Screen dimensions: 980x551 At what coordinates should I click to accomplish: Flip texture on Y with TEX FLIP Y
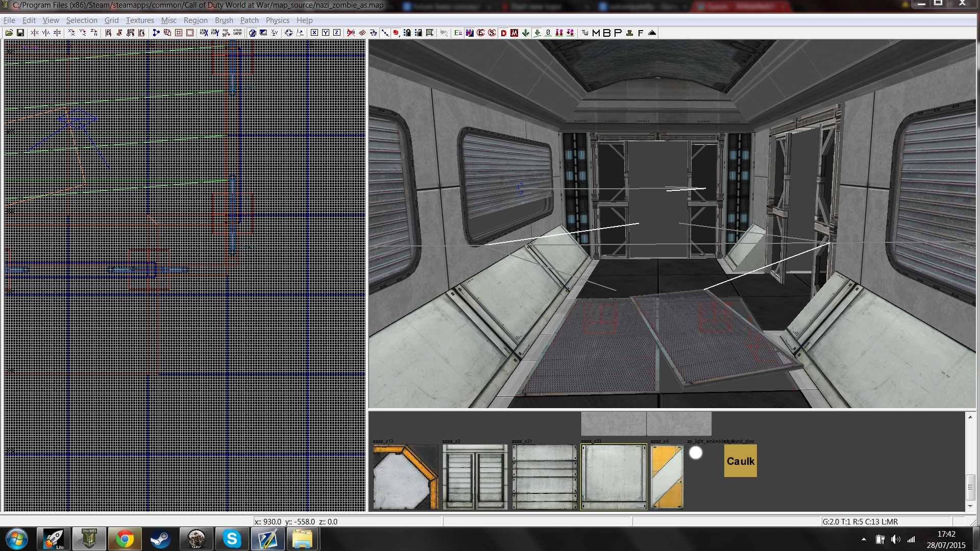coord(215,33)
